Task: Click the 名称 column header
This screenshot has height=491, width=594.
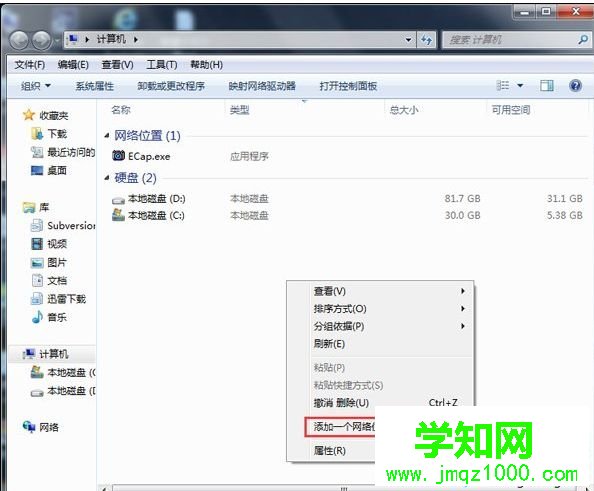Action: (x=121, y=110)
